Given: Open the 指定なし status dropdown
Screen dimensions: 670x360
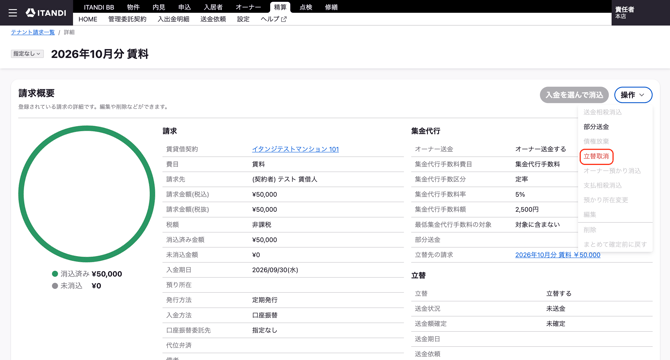Looking at the screenshot, I should point(27,54).
